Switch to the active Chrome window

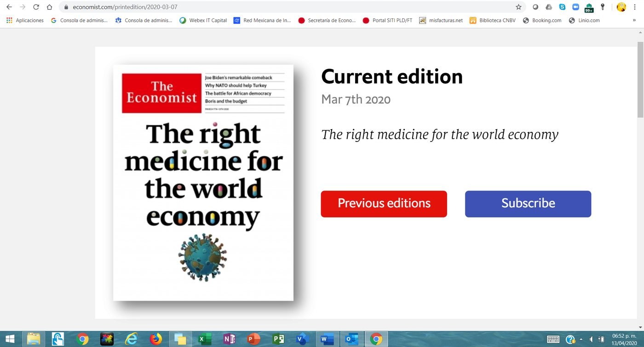(x=376, y=339)
